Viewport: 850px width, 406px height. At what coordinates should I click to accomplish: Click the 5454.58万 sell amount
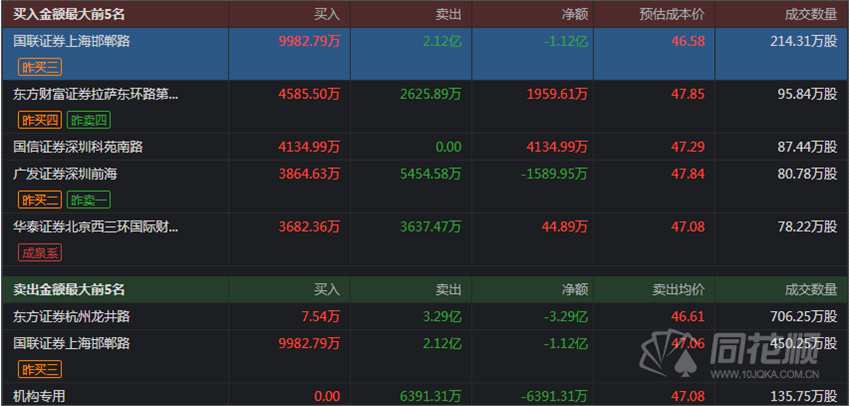tap(431, 173)
